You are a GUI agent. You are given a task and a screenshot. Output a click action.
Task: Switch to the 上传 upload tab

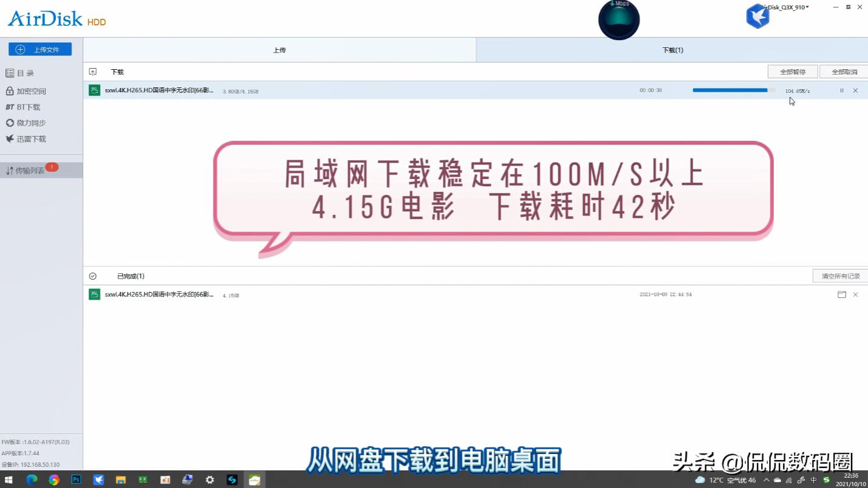coord(279,50)
